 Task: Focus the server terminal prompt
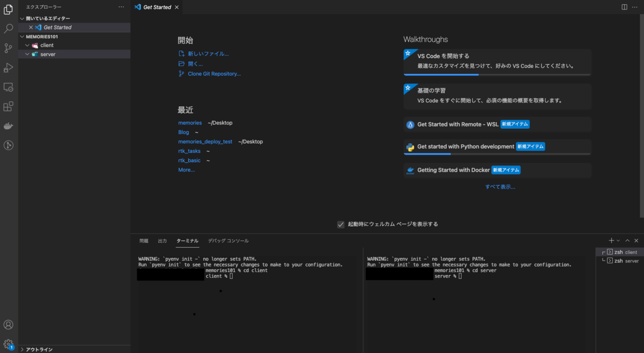click(460, 276)
